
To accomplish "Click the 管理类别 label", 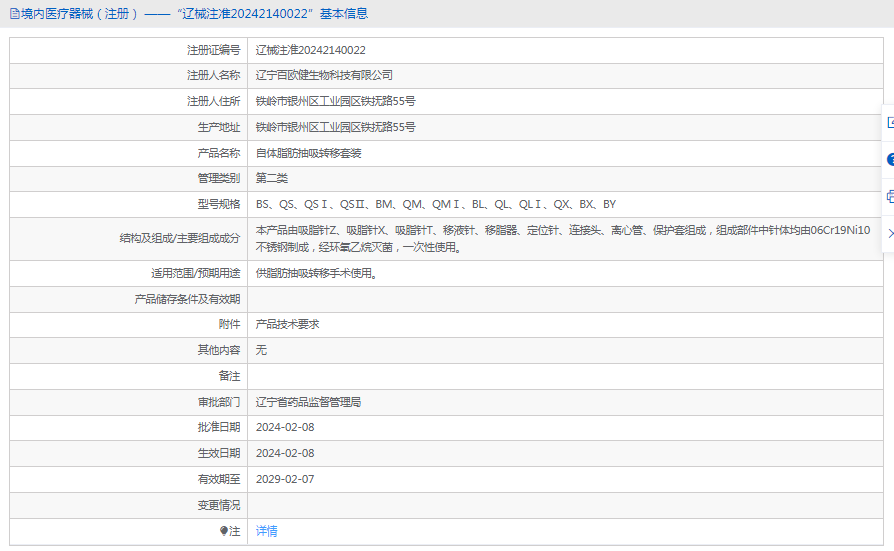I will [219, 179].
